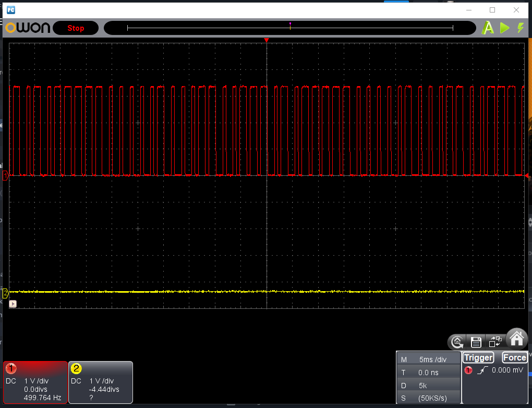Image resolution: width=532 pixels, height=408 pixels.
Task: Click the trigger level value 0.000 mV
Action: [x=507, y=370]
